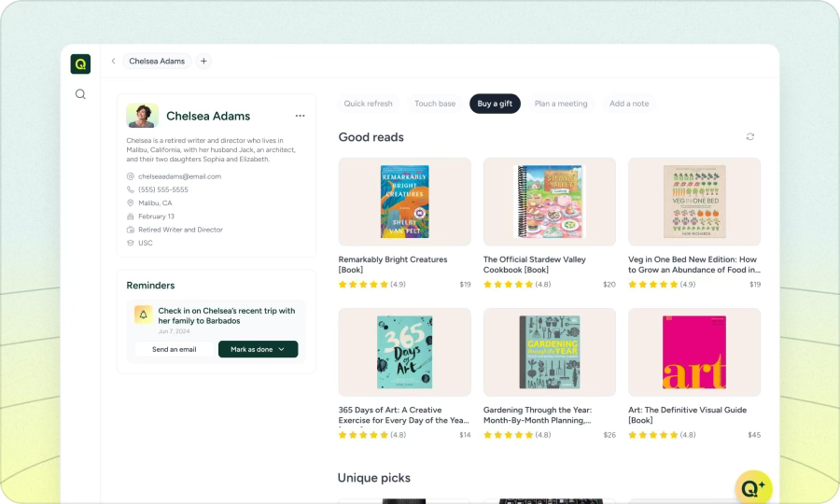The width and height of the screenshot is (840, 504).
Task: Click the star rating of Veg in One Bed
Action: pos(653,285)
